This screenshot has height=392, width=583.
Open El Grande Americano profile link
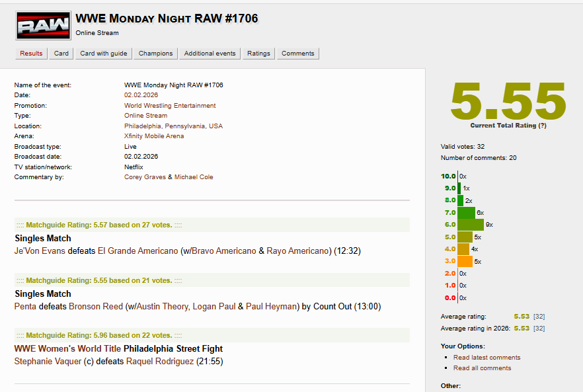138,251
